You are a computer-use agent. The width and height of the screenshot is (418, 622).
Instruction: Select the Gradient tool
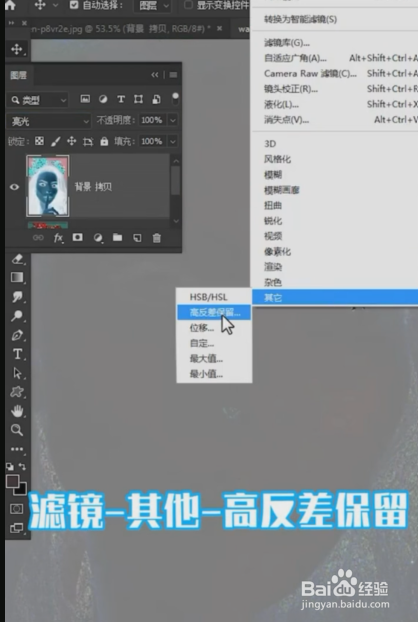point(17,277)
